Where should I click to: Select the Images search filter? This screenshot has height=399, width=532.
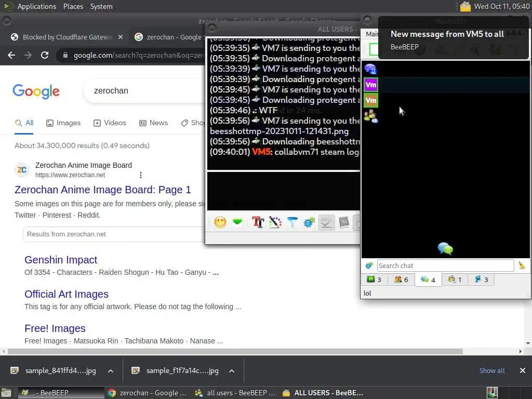pyautogui.click(x=63, y=123)
